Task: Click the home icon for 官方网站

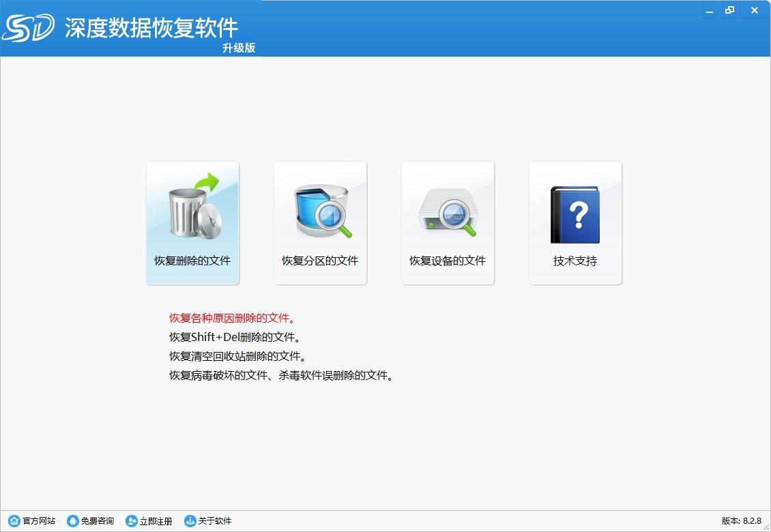Action: [x=14, y=520]
